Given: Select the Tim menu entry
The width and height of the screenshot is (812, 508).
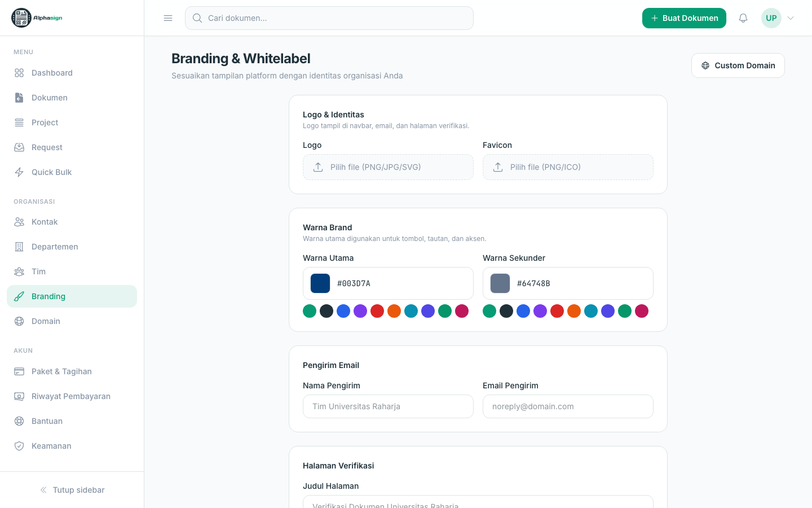Looking at the screenshot, I should [72, 271].
